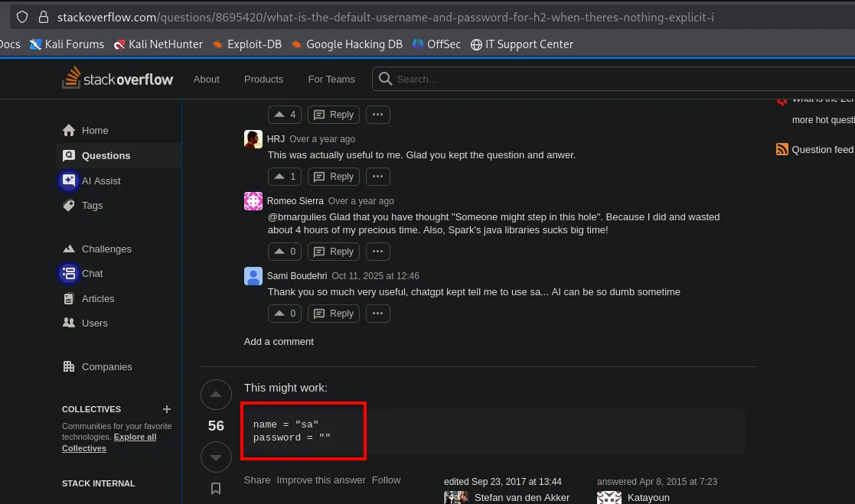This screenshot has height=504, width=855.
Task: Open the Kali Forums bookmark
Action: (x=67, y=44)
